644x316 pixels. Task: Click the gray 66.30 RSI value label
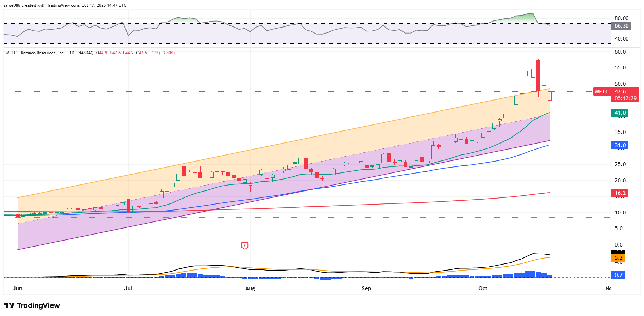tap(621, 26)
